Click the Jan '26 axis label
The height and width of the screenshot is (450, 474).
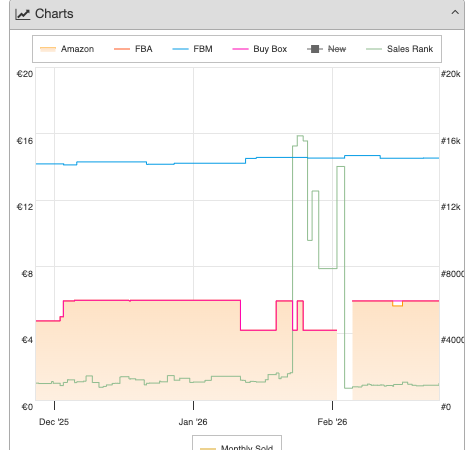[x=193, y=422]
